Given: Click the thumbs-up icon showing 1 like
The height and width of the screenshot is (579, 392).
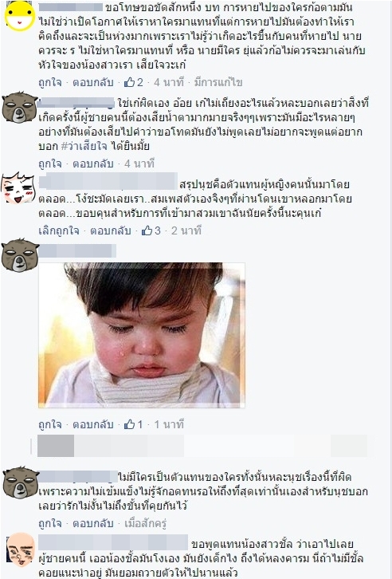Looking at the screenshot, I should click(129, 424).
